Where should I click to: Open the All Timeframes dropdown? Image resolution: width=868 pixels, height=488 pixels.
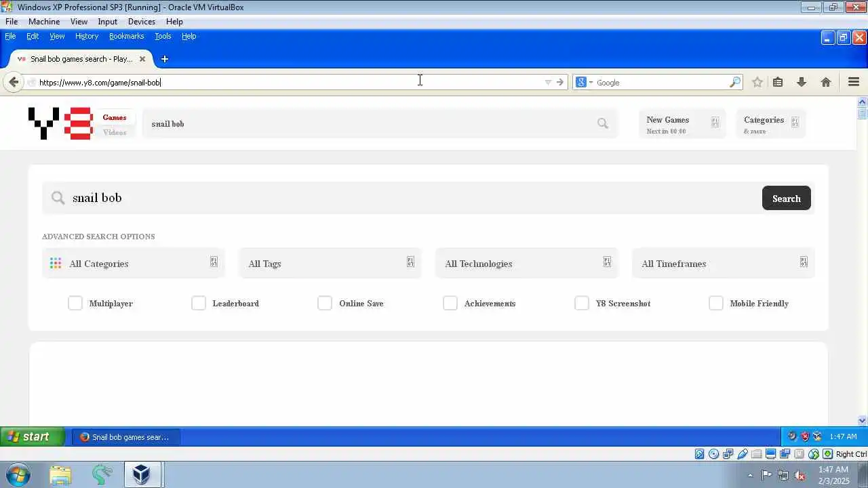[724, 263]
